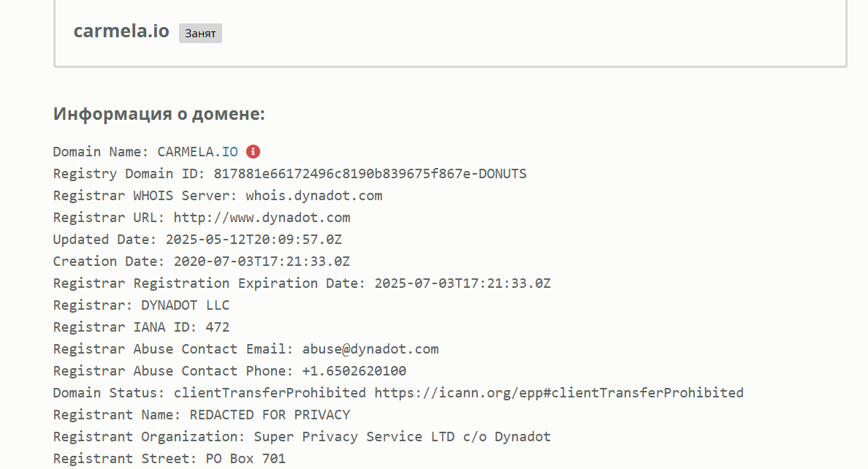
Task: Click the whois.dynadot.com WHOIS server text
Action: [314, 196]
